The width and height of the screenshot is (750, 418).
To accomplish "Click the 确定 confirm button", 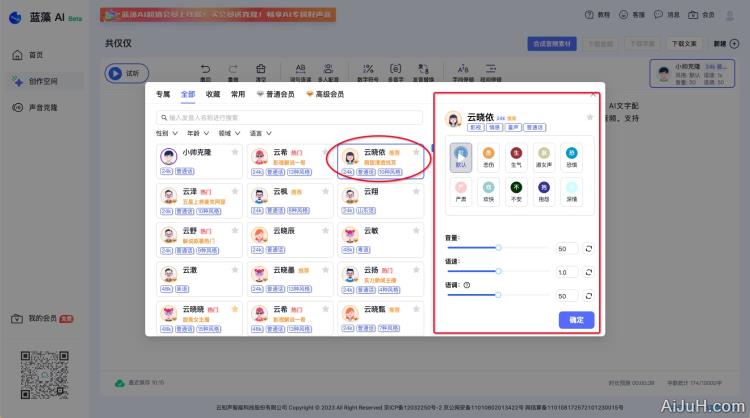I will [576, 320].
